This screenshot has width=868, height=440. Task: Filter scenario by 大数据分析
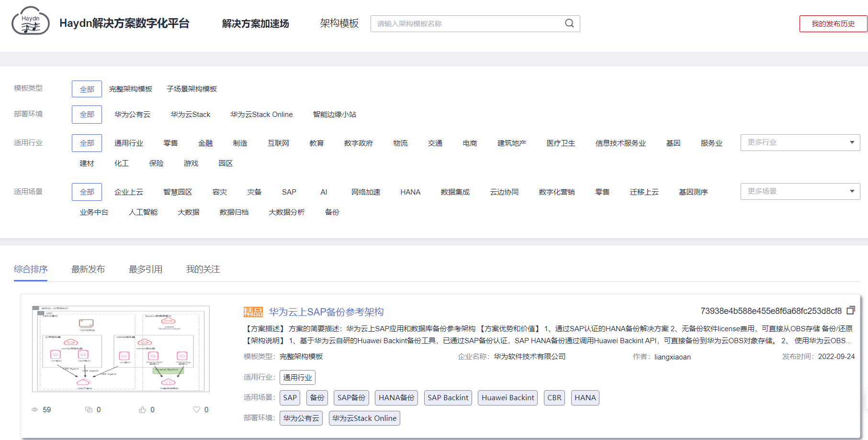tap(287, 212)
